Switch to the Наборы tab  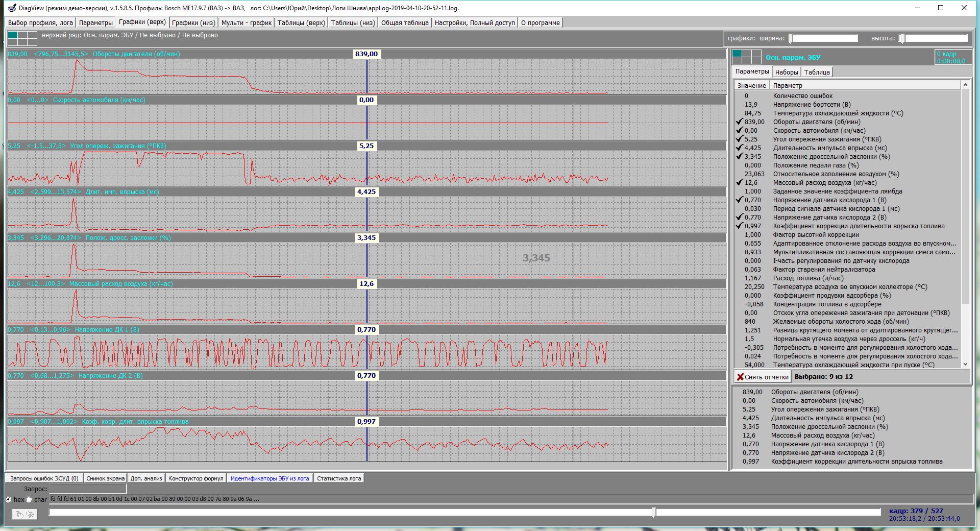tap(787, 72)
